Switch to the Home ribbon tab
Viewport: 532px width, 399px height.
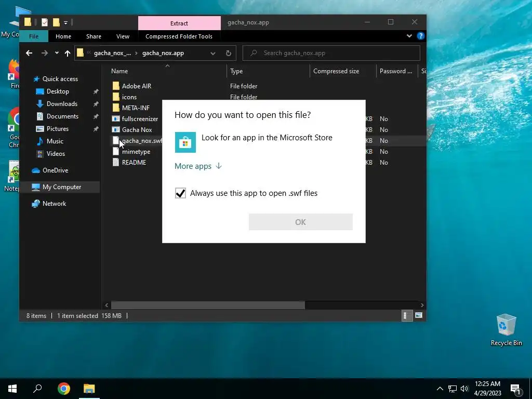pos(63,36)
